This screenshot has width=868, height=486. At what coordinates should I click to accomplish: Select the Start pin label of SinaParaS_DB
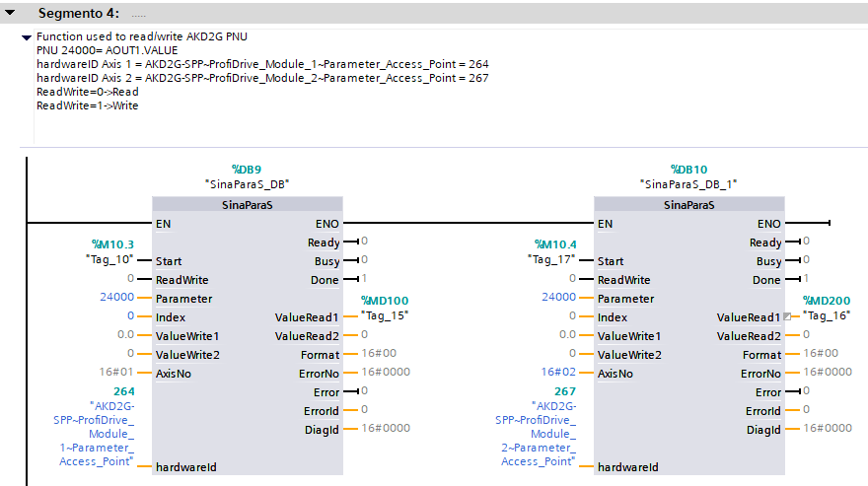169,261
